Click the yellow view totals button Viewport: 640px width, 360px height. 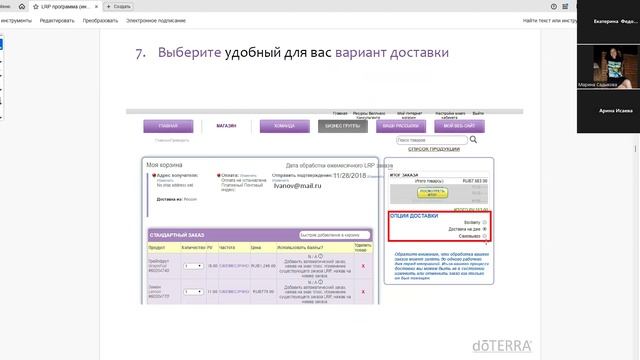pyautogui.click(x=432, y=193)
